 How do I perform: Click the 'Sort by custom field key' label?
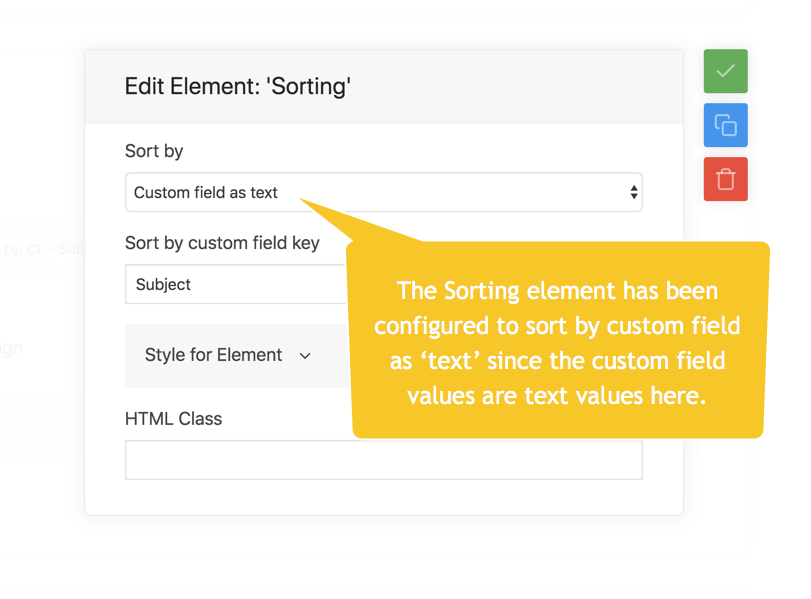tap(222, 243)
